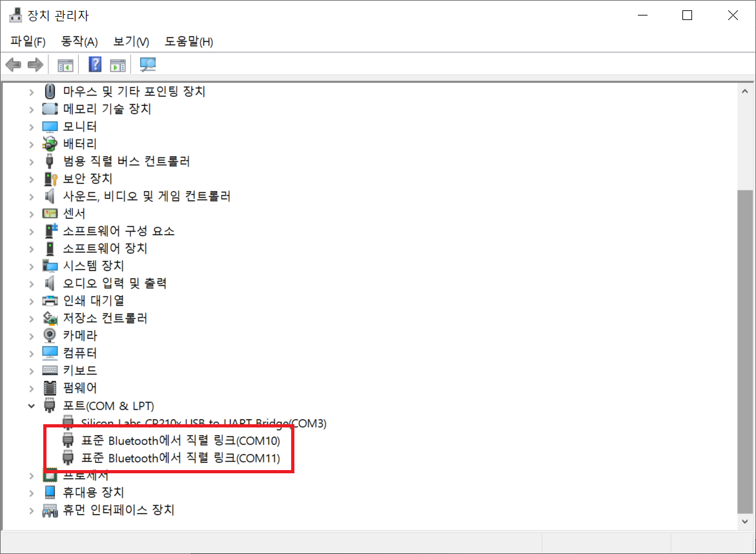The height and width of the screenshot is (554, 756).
Task: Click the scrollbar up arrow
Action: 745,91
